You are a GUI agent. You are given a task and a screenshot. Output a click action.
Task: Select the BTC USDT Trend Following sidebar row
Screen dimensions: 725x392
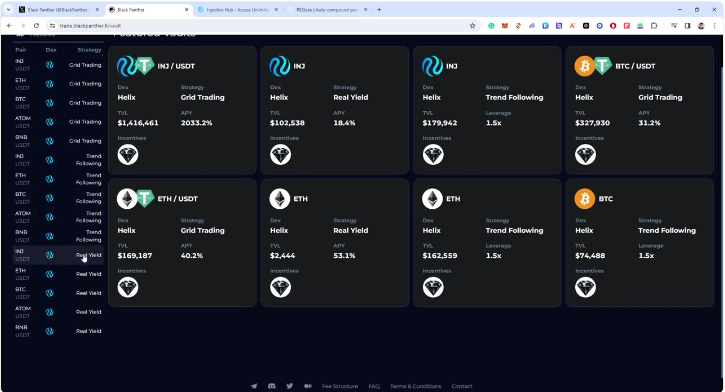coord(58,198)
